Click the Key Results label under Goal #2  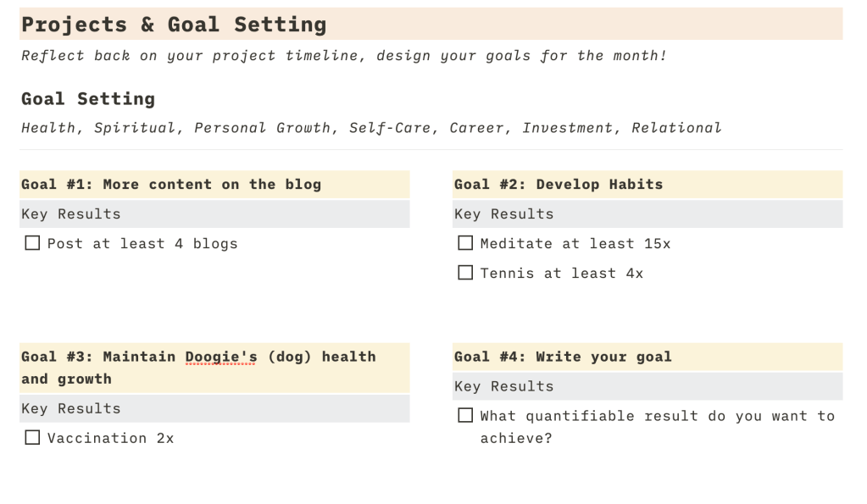point(504,214)
